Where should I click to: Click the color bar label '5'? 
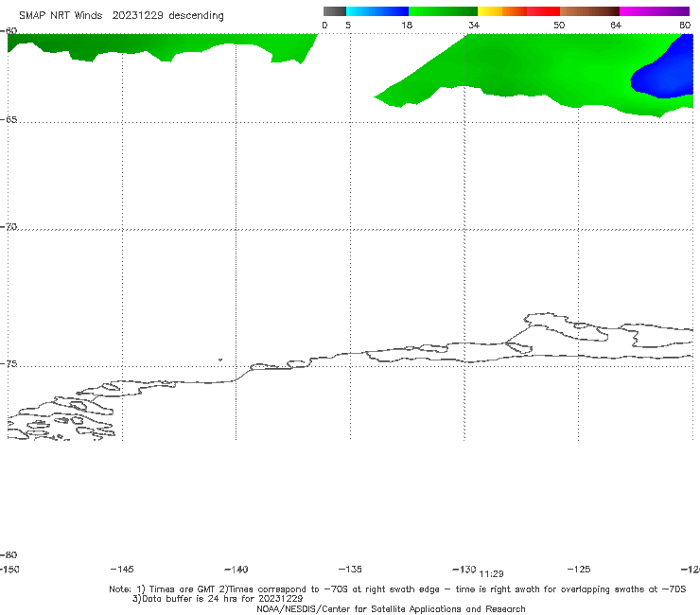tap(348, 26)
